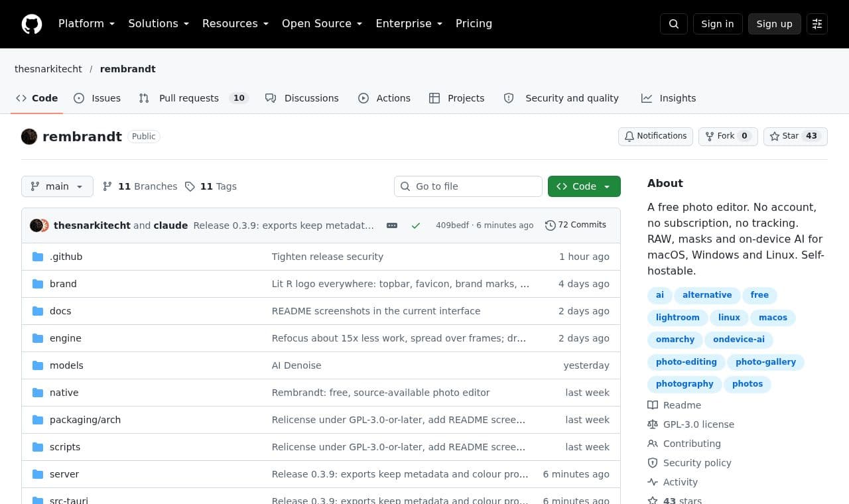Switch to the Pull requests tab
Viewport: 849px width, 504px height.
click(x=194, y=98)
